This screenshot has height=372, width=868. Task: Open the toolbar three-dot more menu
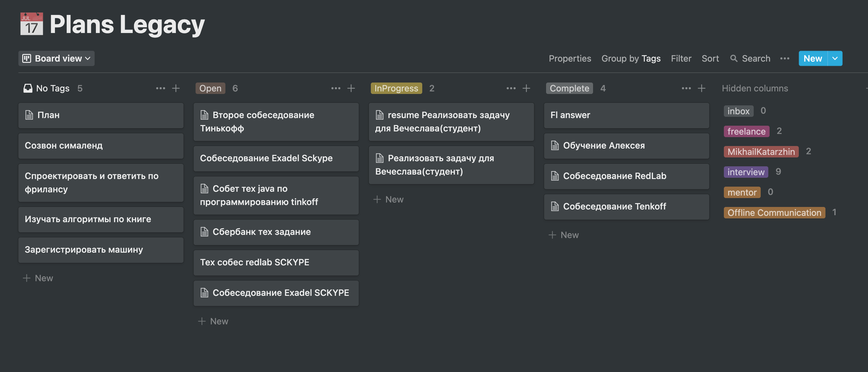785,59
